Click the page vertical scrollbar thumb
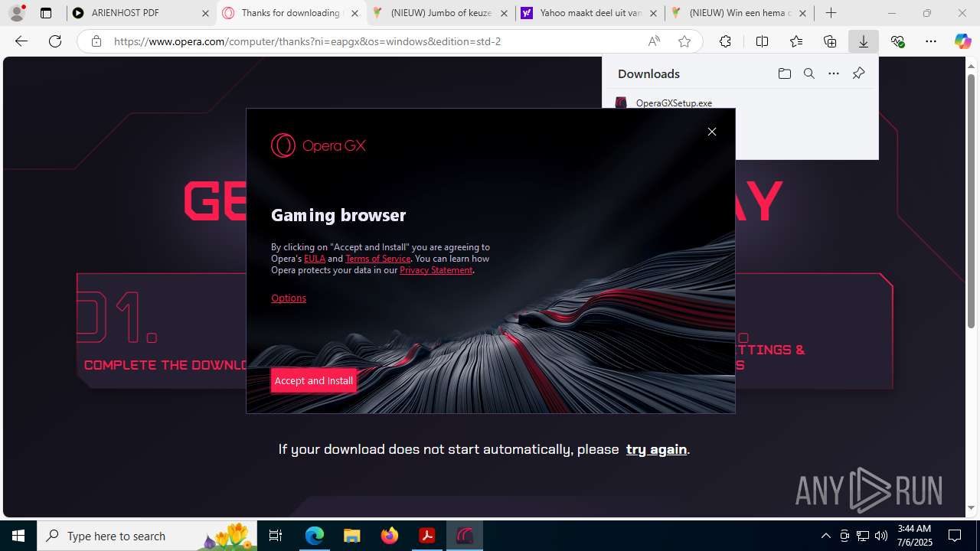This screenshot has width=980, height=551. click(972, 201)
